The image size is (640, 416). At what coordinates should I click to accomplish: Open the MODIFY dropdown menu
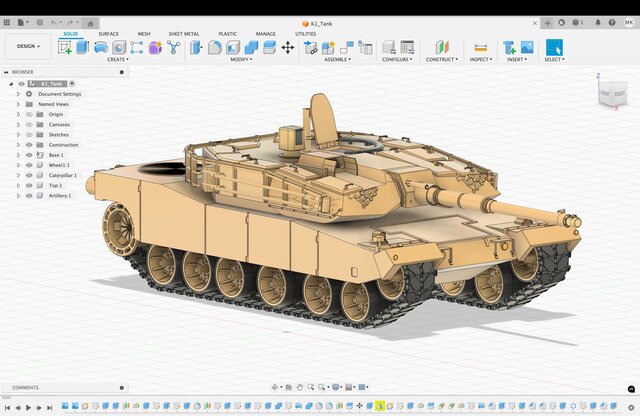click(x=241, y=60)
